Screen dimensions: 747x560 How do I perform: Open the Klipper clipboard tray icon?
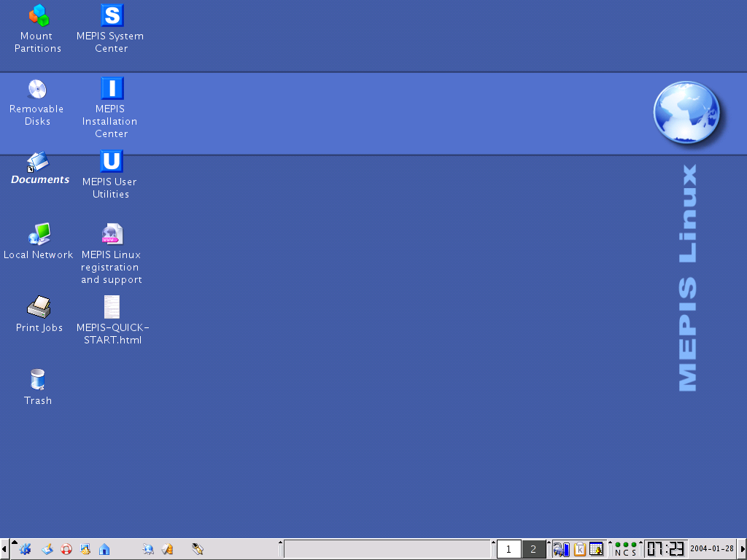(579, 550)
